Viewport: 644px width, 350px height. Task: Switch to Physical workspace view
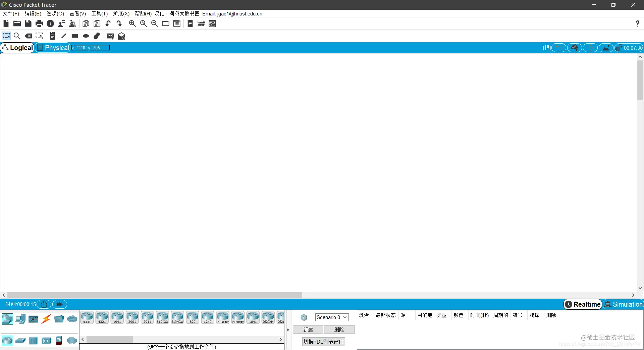tap(53, 48)
